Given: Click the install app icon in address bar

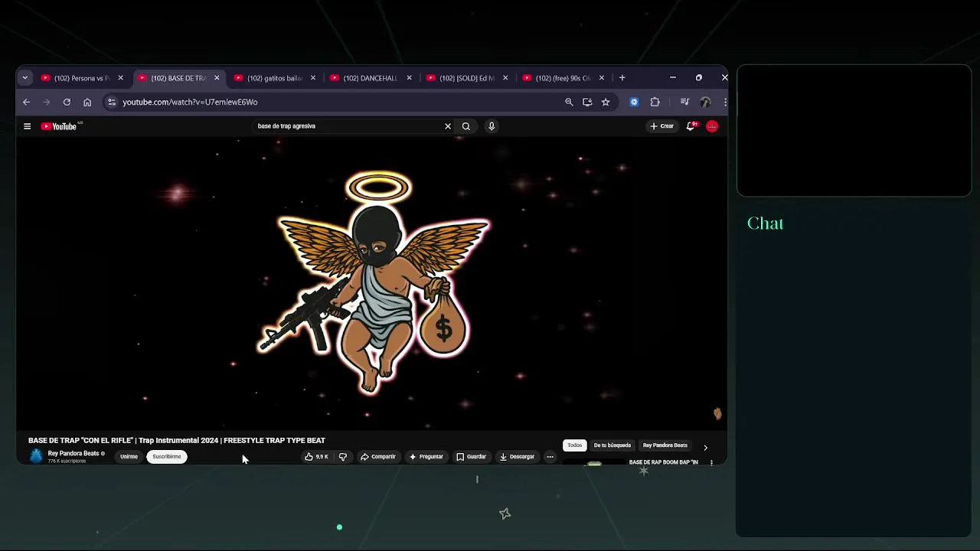Looking at the screenshot, I should pos(587,102).
